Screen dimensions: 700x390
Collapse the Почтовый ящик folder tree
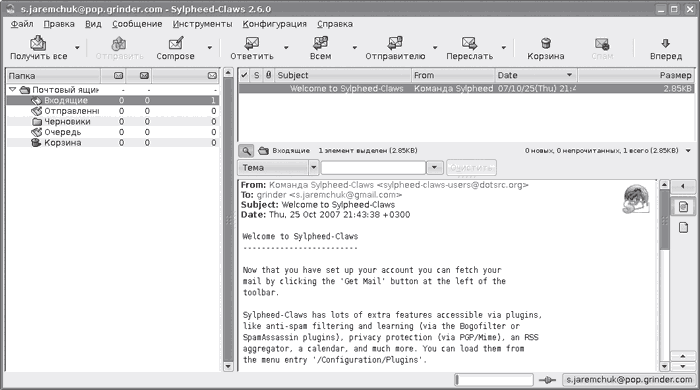[x=12, y=90]
